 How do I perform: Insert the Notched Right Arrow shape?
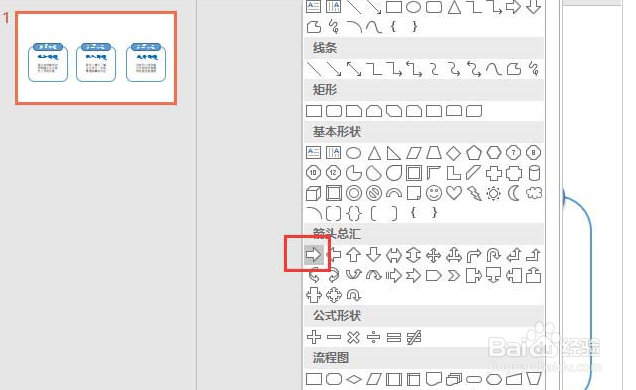[x=413, y=276]
